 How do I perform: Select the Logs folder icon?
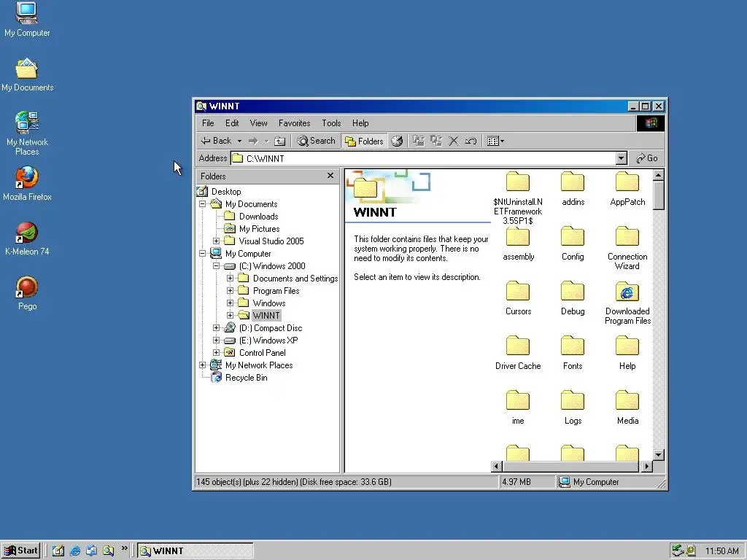pos(573,401)
